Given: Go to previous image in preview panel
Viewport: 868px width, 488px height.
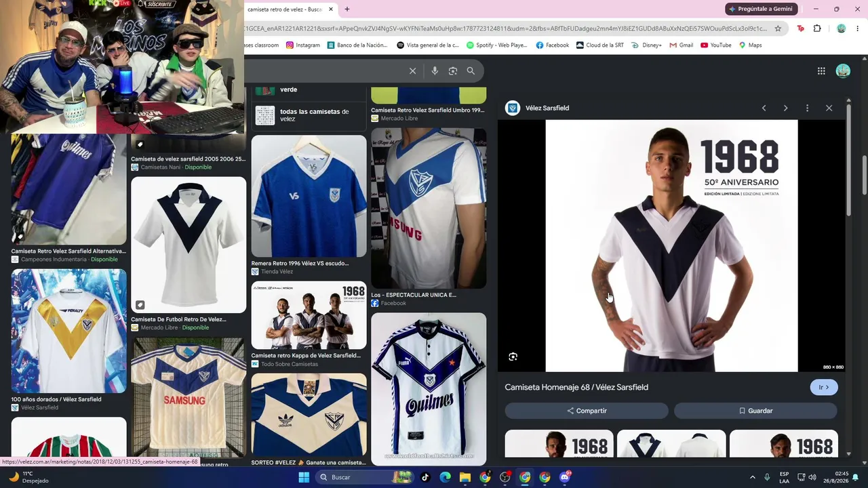Looking at the screenshot, I should click(764, 108).
